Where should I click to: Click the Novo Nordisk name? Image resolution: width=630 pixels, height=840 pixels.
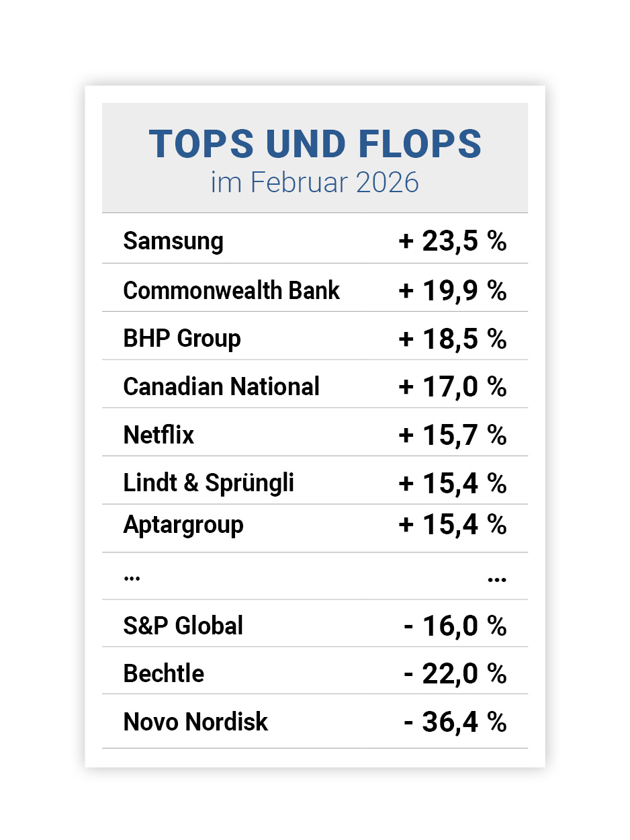(x=195, y=722)
